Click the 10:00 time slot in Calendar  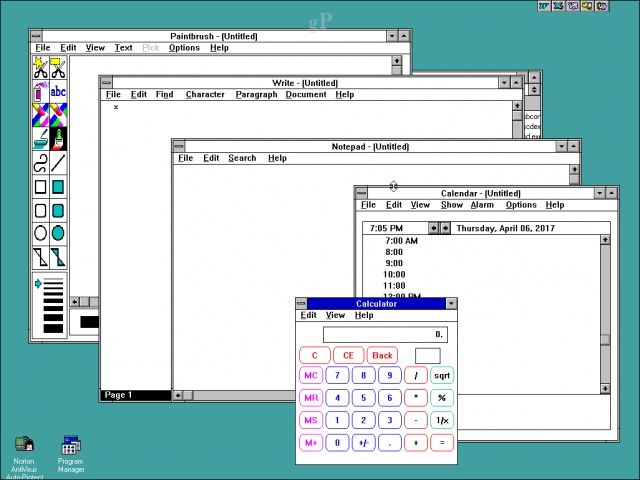click(394, 275)
